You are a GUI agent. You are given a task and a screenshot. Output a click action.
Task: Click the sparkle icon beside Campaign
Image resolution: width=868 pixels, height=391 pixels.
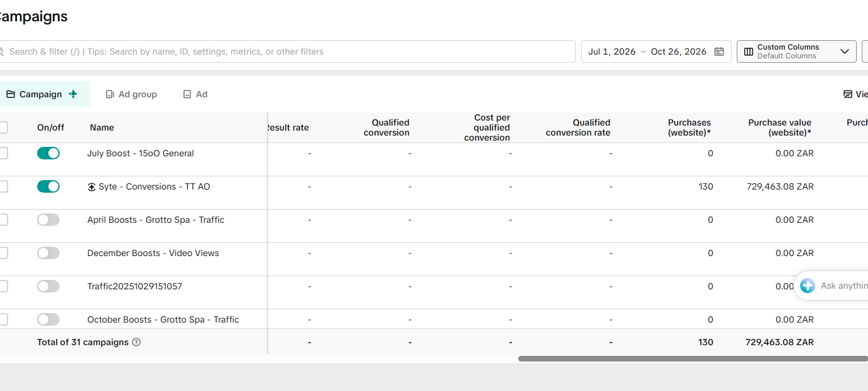(x=73, y=94)
